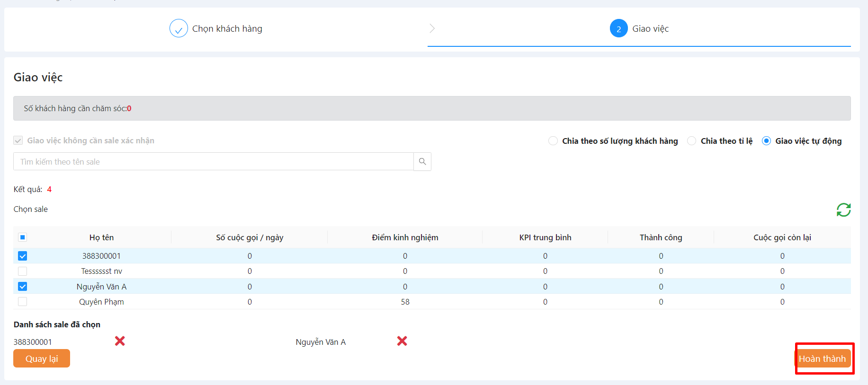Viewport: 868px width, 385px height.
Task: Click the green refresh icon
Action: (843, 210)
